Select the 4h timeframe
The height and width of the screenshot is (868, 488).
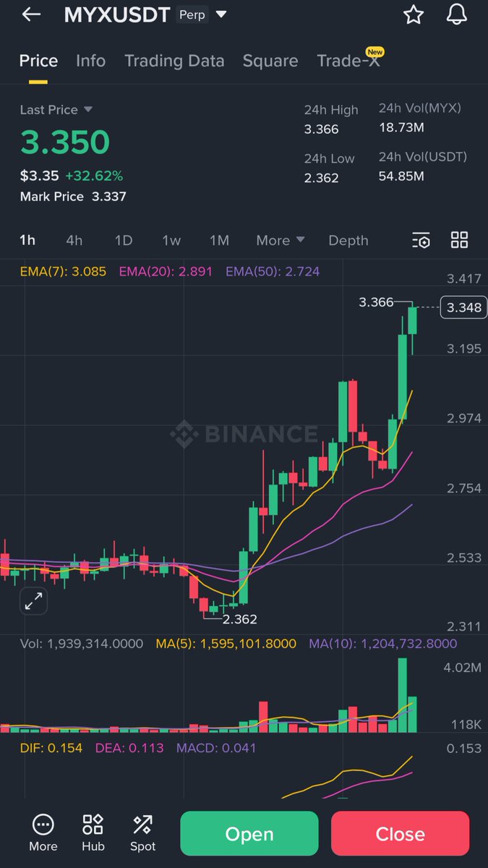(x=74, y=240)
